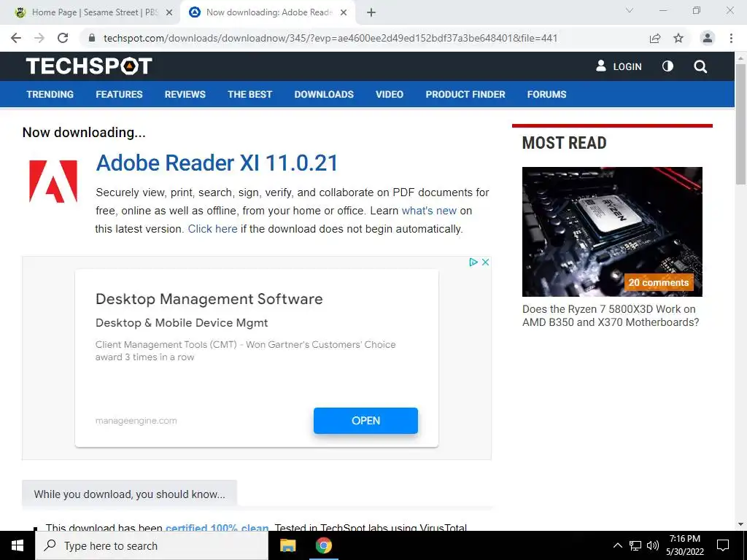The width and height of the screenshot is (747, 560).
Task: Click the scrollbar down arrow
Action: point(740,524)
